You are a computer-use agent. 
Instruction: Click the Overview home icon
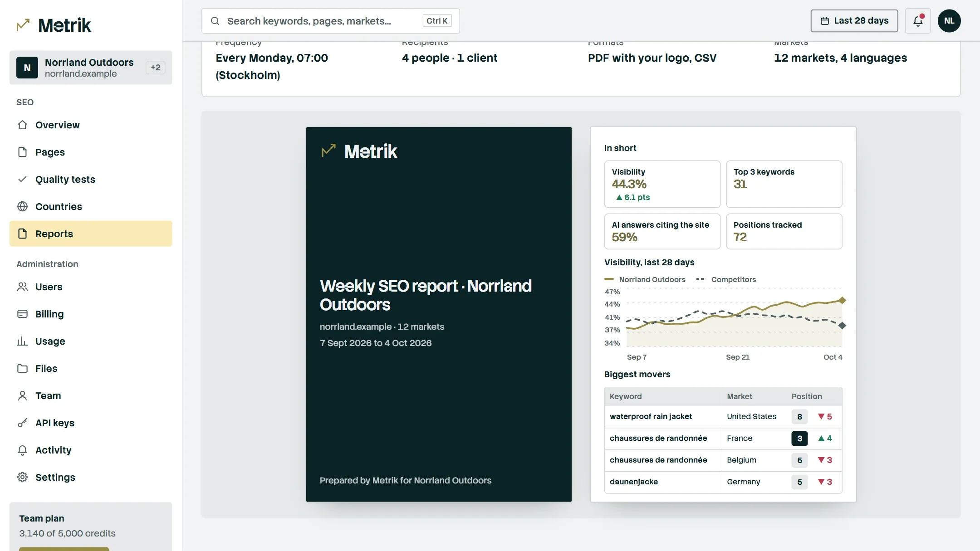point(22,125)
